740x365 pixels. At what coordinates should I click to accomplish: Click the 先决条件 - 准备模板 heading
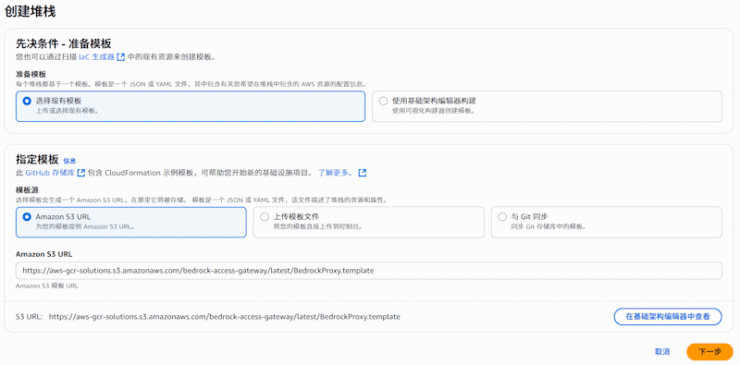tap(64, 43)
